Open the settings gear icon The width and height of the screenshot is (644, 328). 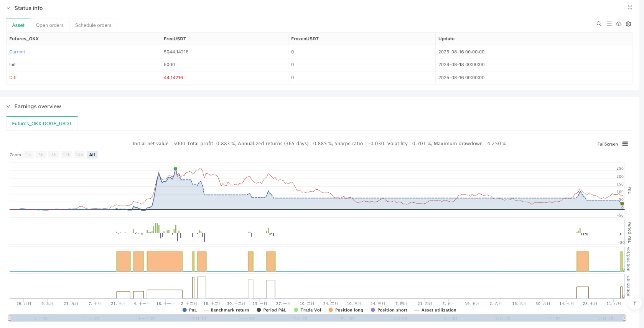[x=628, y=24]
